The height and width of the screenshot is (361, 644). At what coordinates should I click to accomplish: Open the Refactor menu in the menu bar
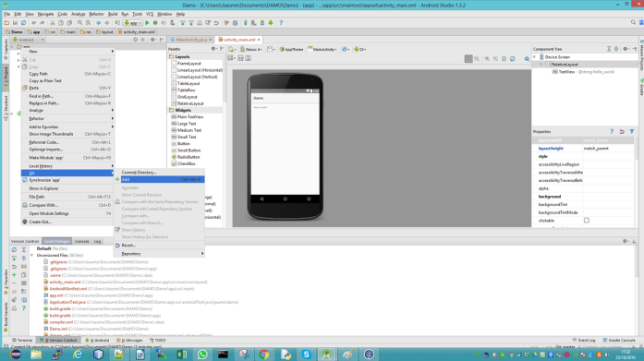point(96,14)
